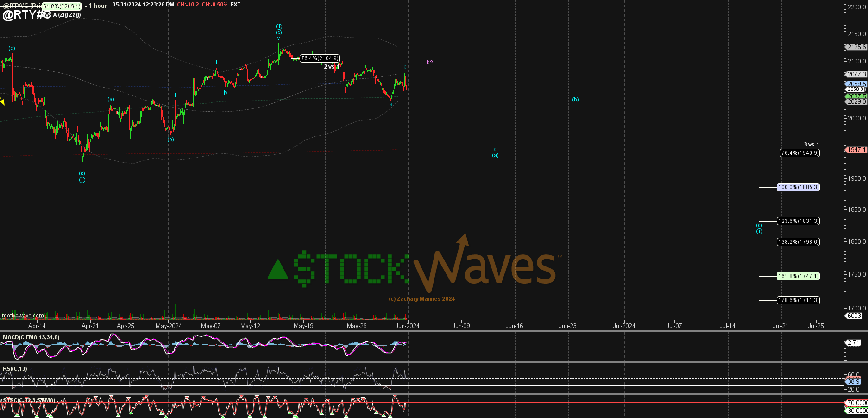Select the 76.4%(1940.9) Fibonacci level
Viewport: 868px width, 418px height.
point(800,153)
